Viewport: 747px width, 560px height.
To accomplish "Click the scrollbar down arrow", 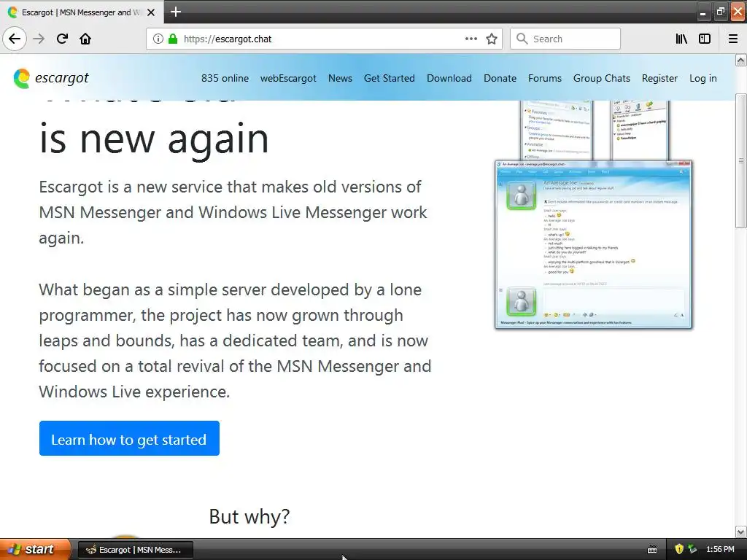I will pos(741,532).
